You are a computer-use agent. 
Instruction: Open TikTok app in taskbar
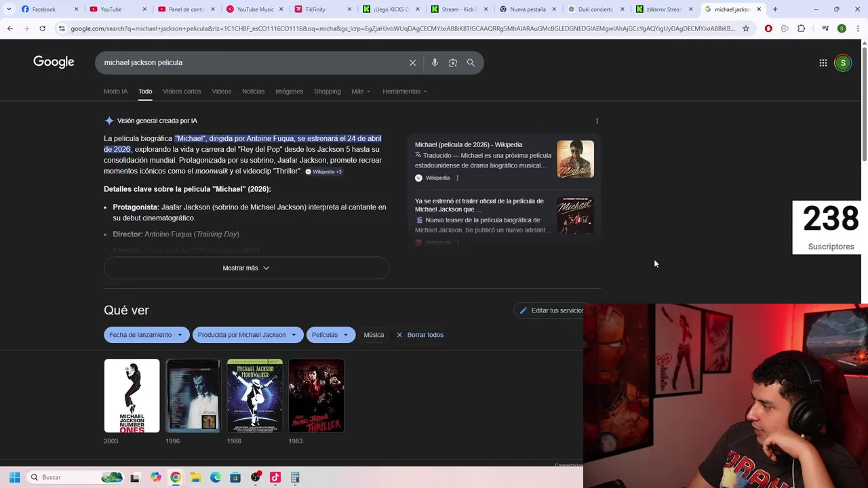click(275, 477)
